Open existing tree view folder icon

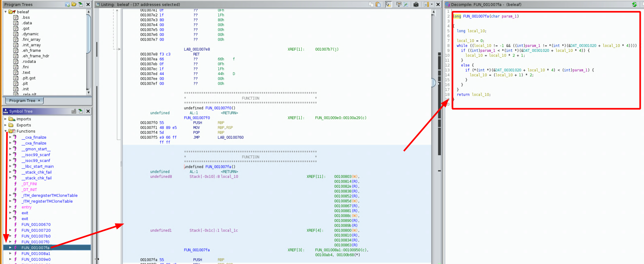coord(74,4)
